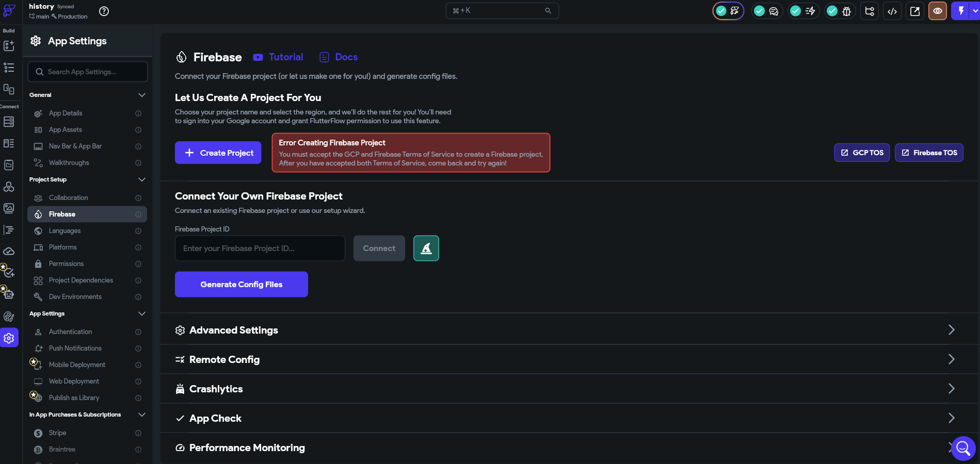The height and width of the screenshot is (464, 980).
Task: Open Permissions settings
Action: (x=87, y=264)
